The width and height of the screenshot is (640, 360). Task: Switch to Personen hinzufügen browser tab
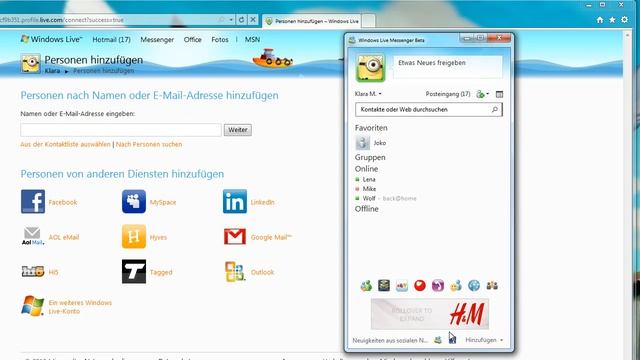312,21
